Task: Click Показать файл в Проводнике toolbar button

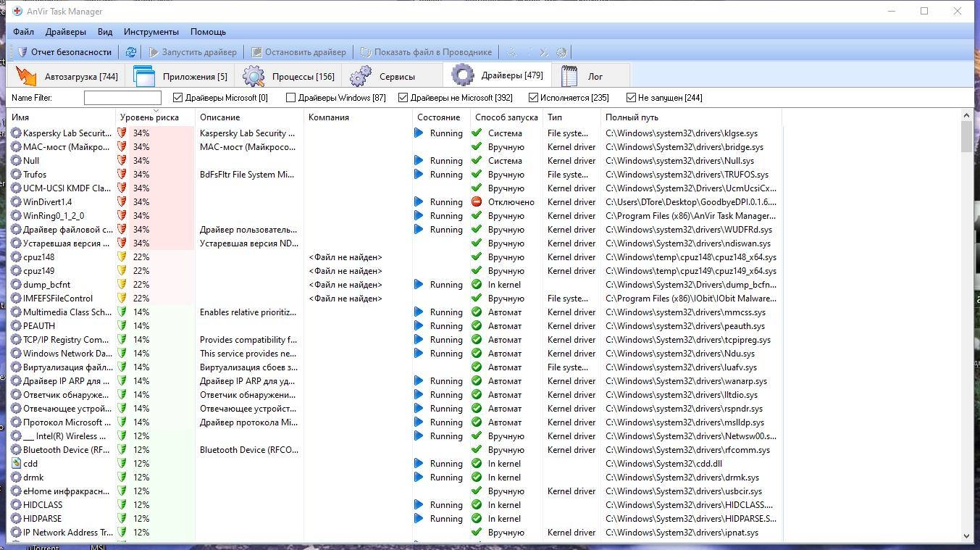Action: coord(426,52)
